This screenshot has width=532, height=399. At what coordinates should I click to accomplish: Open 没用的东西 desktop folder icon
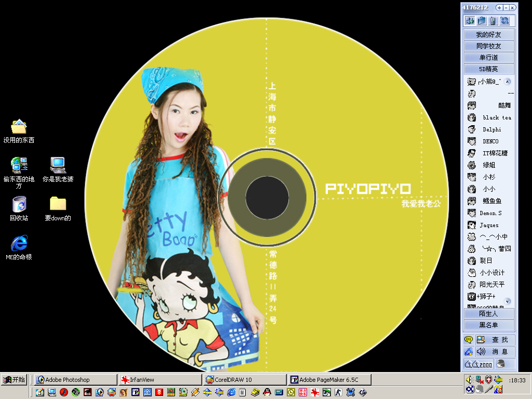tap(19, 131)
